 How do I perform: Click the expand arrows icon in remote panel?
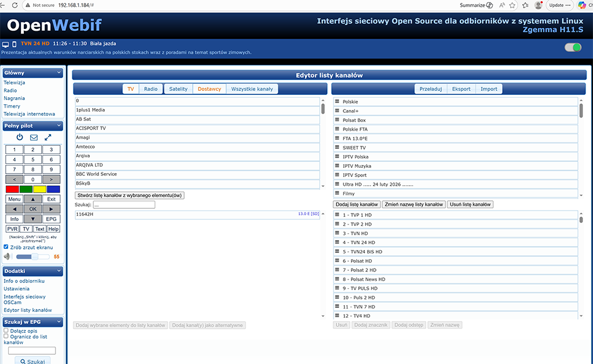point(48,137)
